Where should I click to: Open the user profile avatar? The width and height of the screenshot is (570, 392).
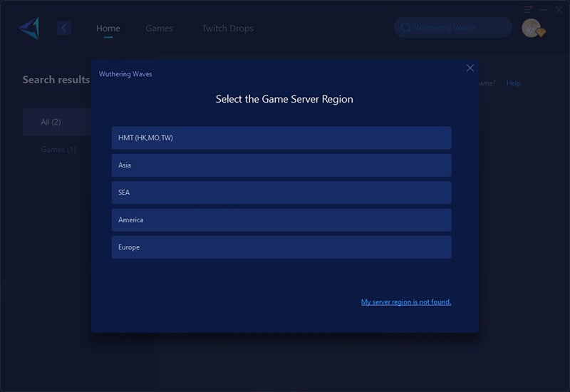click(x=532, y=28)
